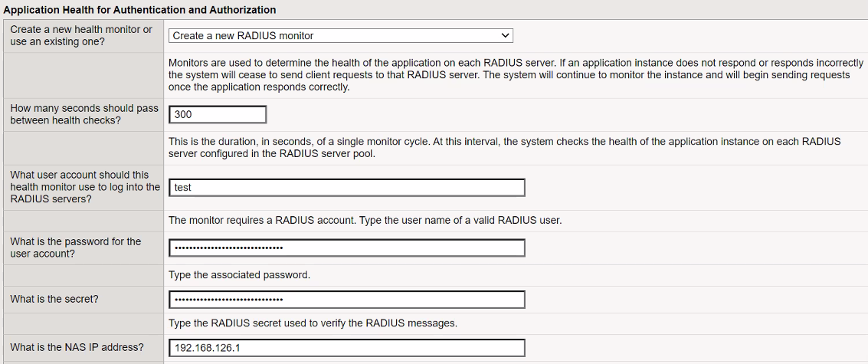The width and height of the screenshot is (868, 364).
Task: Click the 'The monitor requires a RADIUS account' hint
Action: 365,221
